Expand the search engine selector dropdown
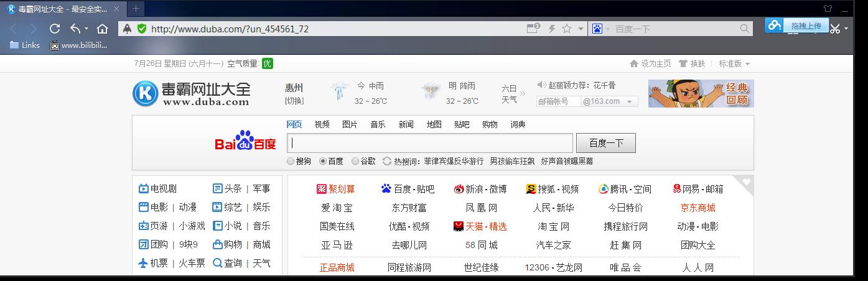Screen dimensions: 868x281 coord(608,29)
